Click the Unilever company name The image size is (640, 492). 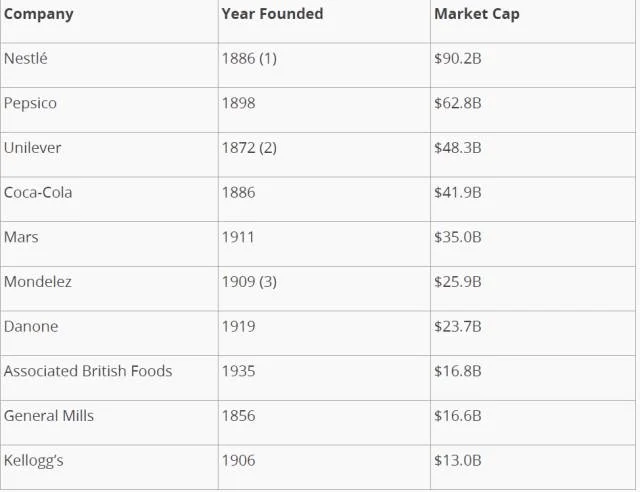[x=33, y=148]
